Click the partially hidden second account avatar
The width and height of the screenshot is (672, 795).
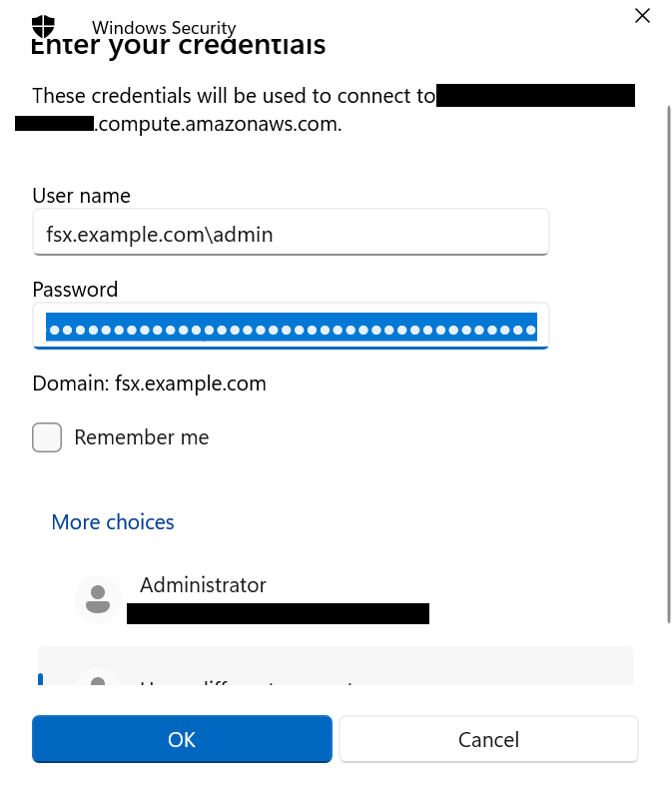click(x=98, y=678)
